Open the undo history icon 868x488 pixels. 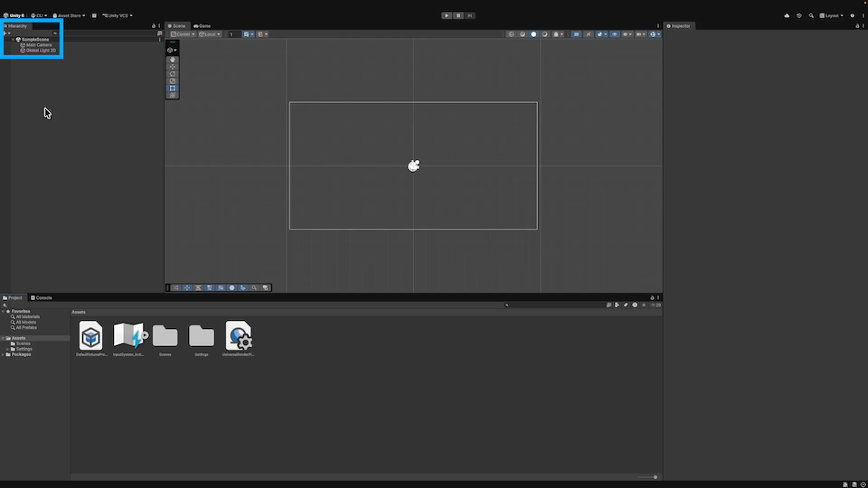[798, 15]
